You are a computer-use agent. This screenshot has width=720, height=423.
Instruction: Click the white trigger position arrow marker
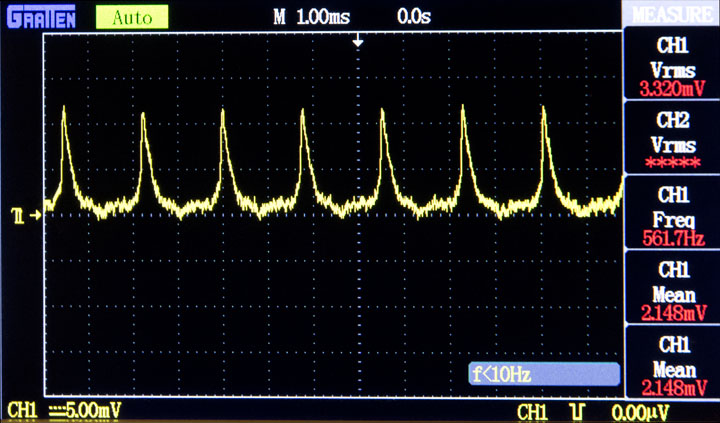pos(358,42)
